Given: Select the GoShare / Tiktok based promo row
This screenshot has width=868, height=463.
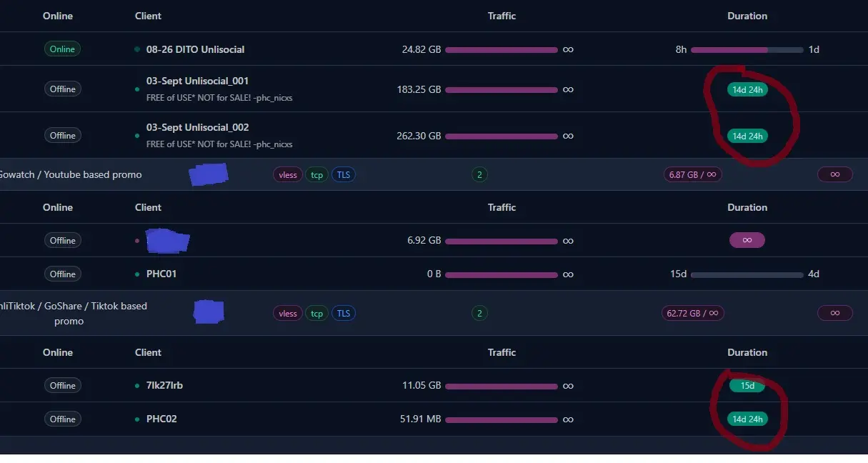Looking at the screenshot, I should click(434, 313).
